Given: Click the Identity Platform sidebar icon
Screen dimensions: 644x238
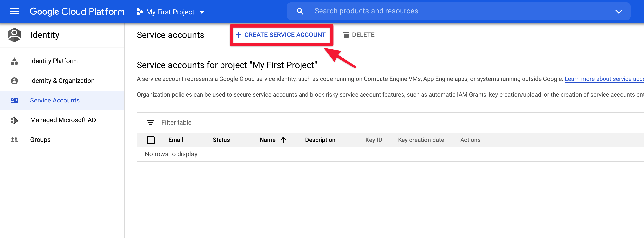Looking at the screenshot, I should [14, 61].
